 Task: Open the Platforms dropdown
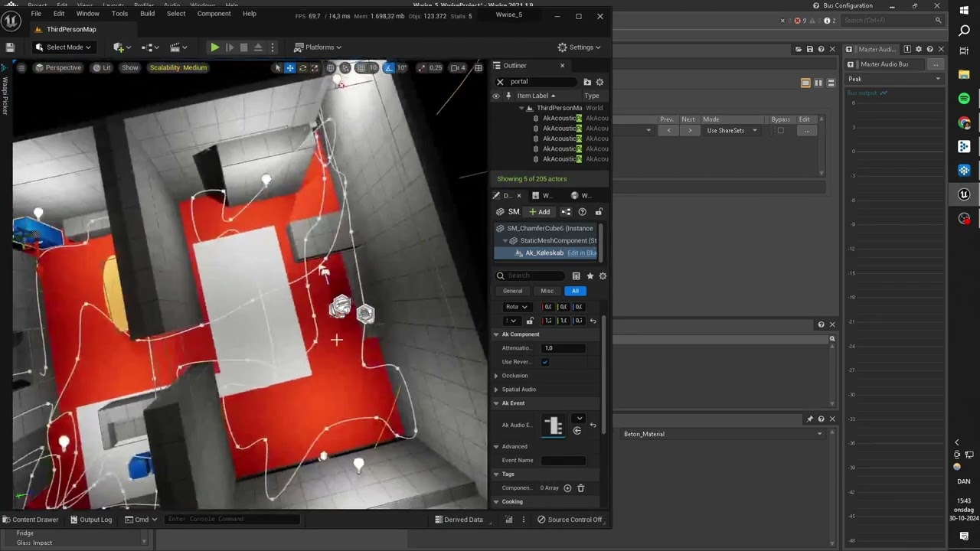pos(318,47)
